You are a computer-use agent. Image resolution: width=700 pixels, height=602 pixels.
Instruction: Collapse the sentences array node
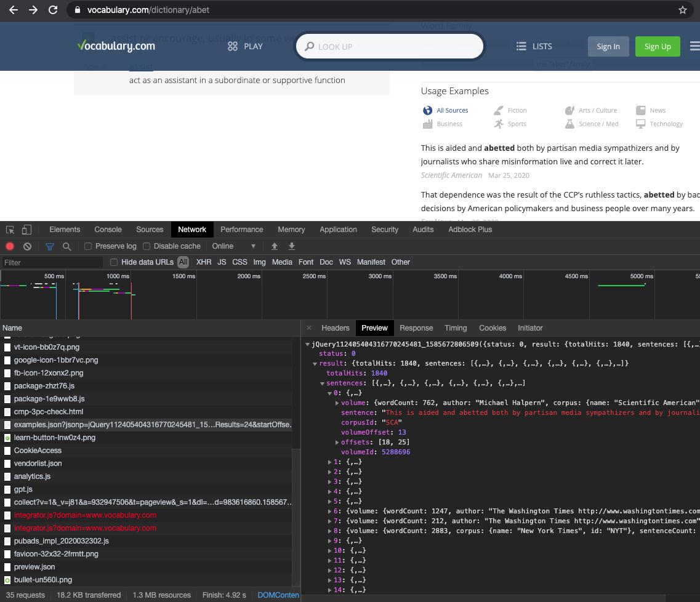tap(322, 383)
